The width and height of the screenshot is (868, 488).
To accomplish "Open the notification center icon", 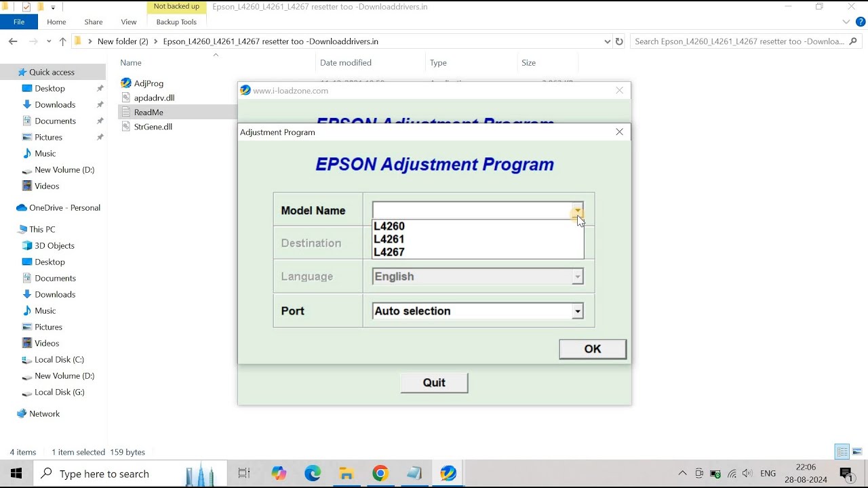I will click(x=846, y=473).
